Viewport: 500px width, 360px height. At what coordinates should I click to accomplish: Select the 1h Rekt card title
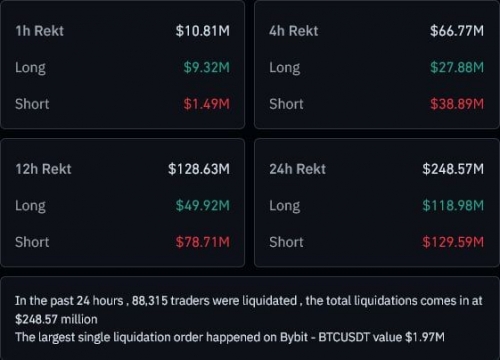coord(39,31)
